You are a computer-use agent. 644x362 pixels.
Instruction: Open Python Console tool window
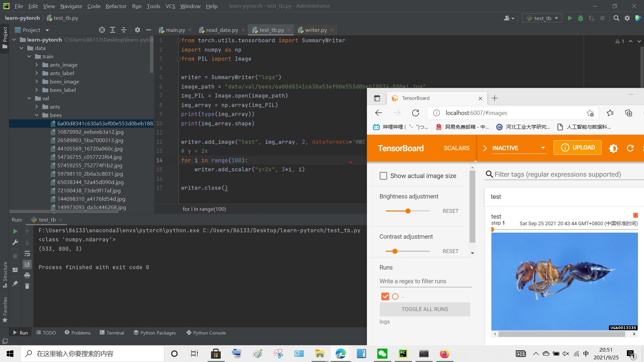(x=206, y=333)
